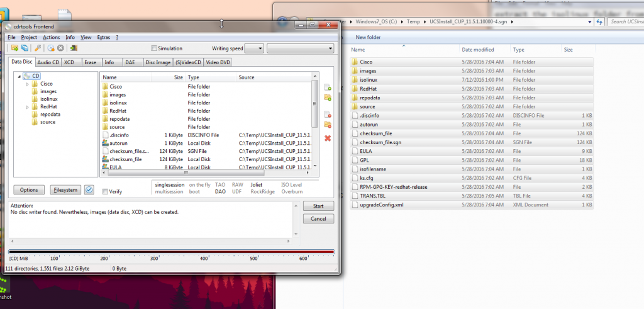
Task: Toggle the DAO write mode
Action: pyautogui.click(x=220, y=191)
